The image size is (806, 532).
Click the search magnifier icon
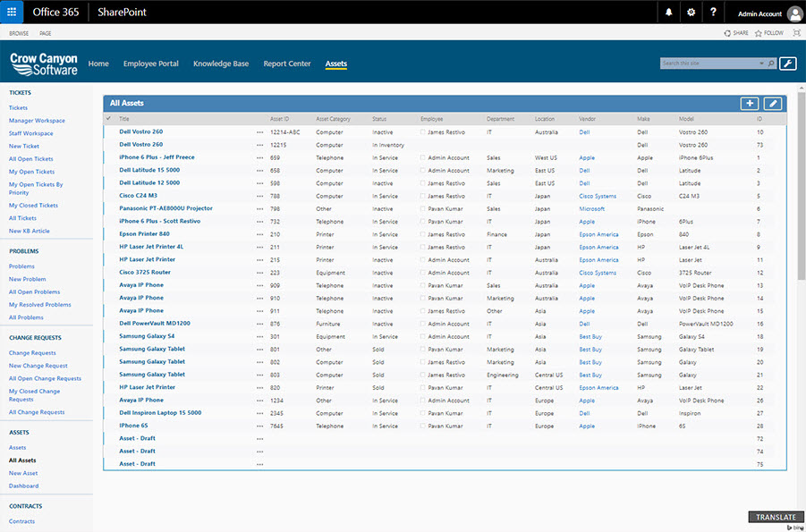pyautogui.click(x=770, y=64)
